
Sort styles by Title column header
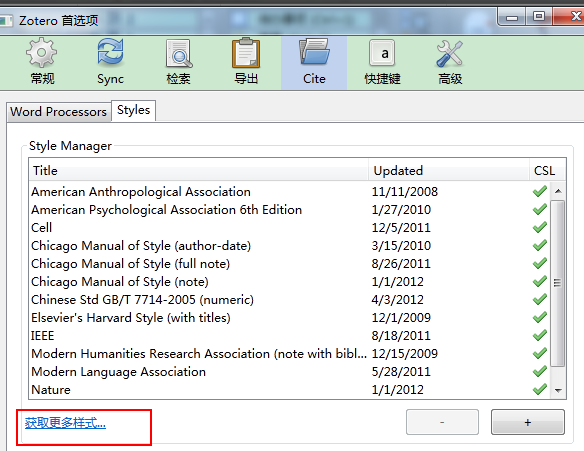pos(199,171)
